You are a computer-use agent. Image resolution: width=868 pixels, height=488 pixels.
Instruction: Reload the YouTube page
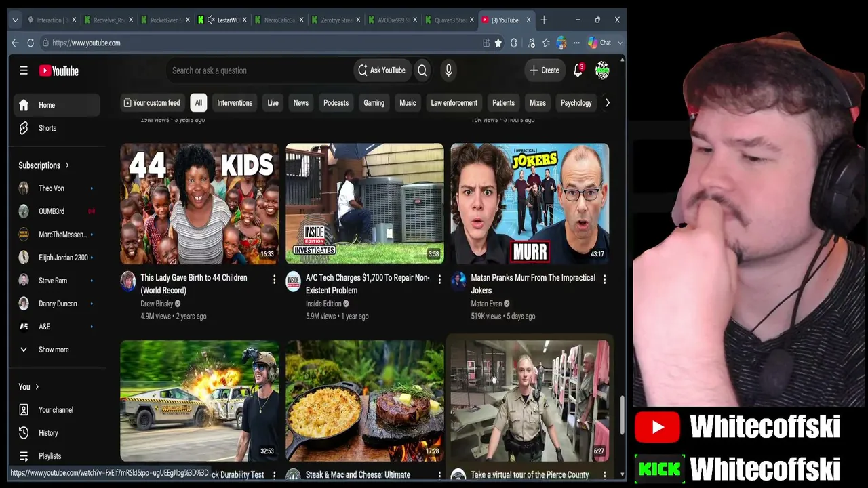point(31,43)
